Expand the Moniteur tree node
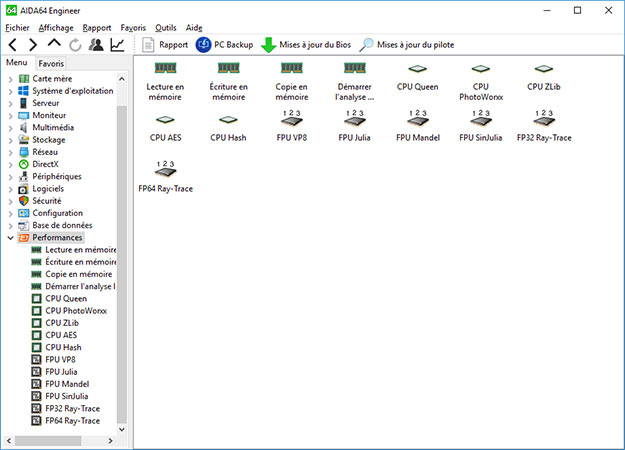 (10, 116)
